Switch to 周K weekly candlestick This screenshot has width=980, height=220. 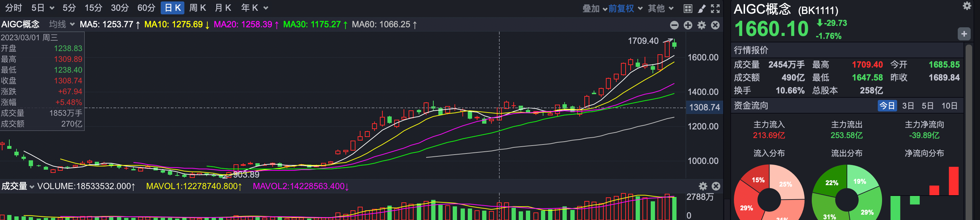coord(197,8)
